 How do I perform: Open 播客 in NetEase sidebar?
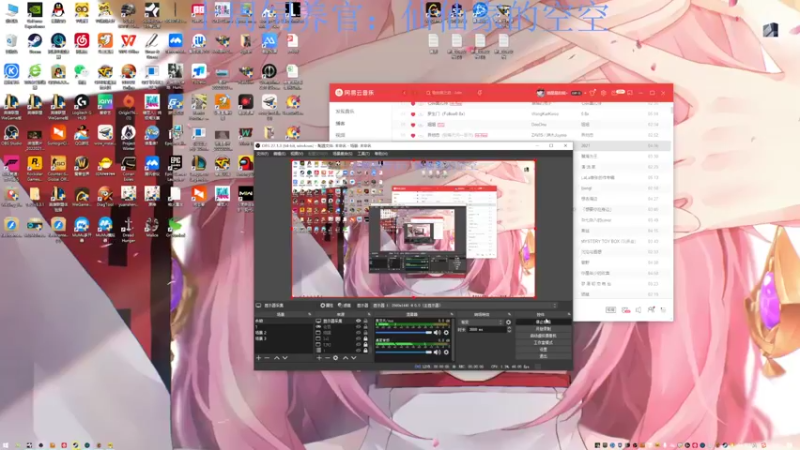pos(340,123)
